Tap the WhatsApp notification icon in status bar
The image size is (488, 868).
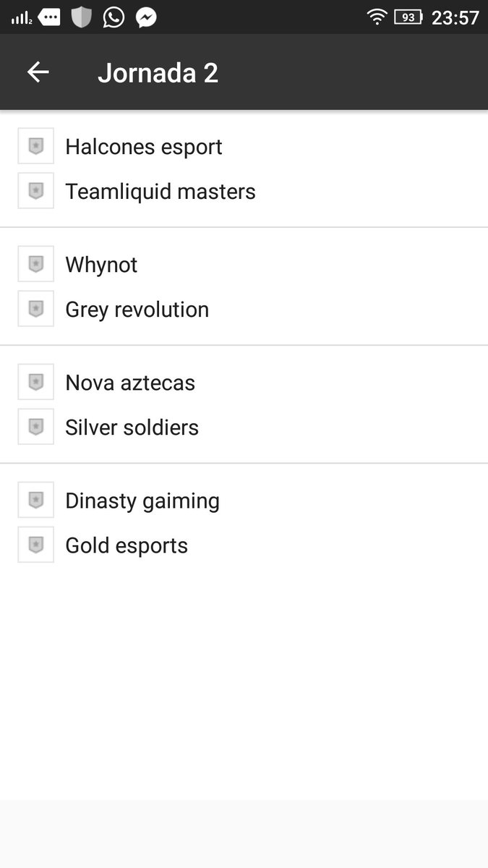tap(114, 17)
